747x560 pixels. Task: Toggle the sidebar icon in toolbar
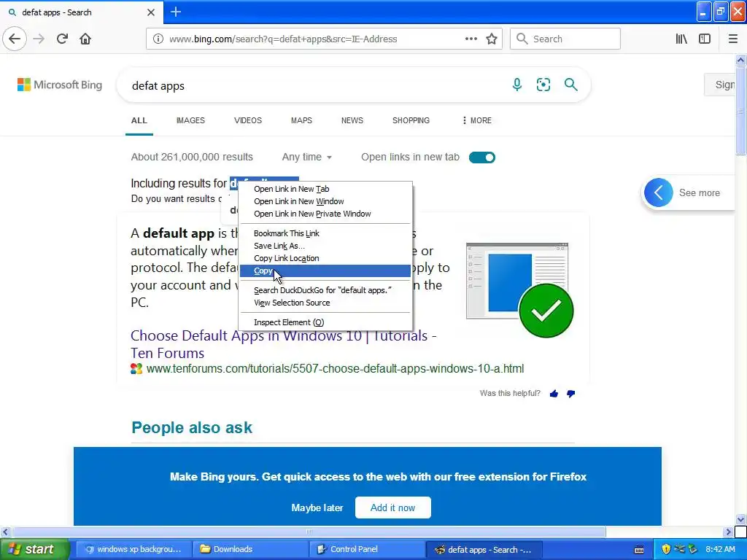coord(705,39)
